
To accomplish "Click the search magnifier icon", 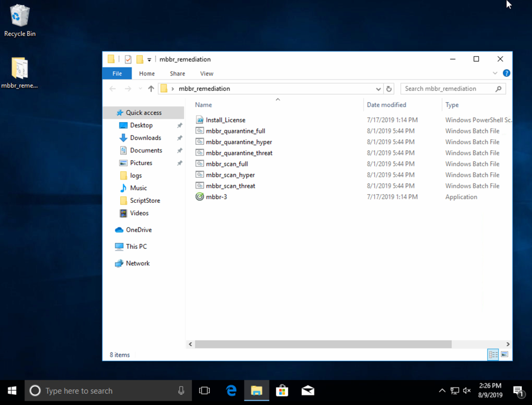I will (498, 89).
